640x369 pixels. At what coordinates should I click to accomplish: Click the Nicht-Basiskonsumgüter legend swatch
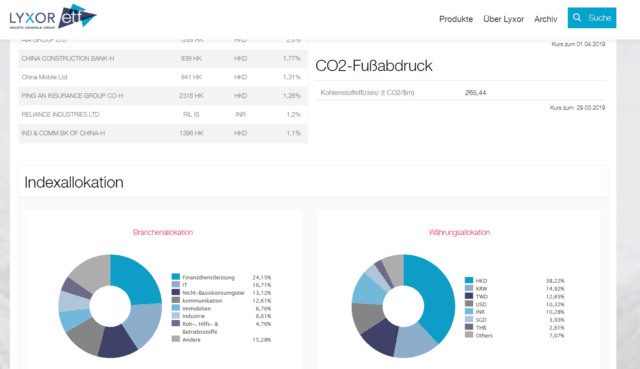pos(176,292)
